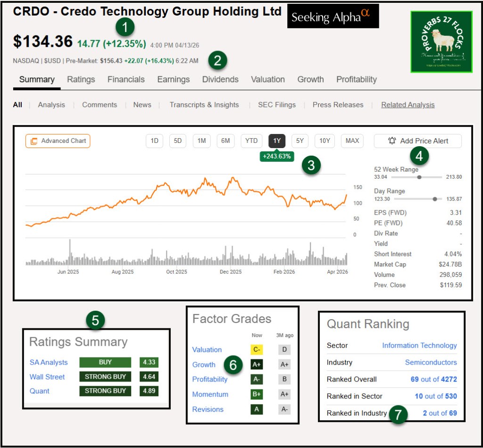Open the Ratings tab

(81, 79)
